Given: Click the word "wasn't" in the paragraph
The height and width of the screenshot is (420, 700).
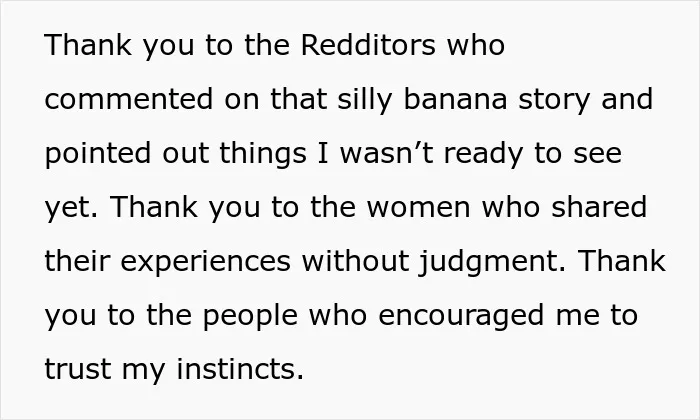Looking at the screenshot, I should [387, 153].
